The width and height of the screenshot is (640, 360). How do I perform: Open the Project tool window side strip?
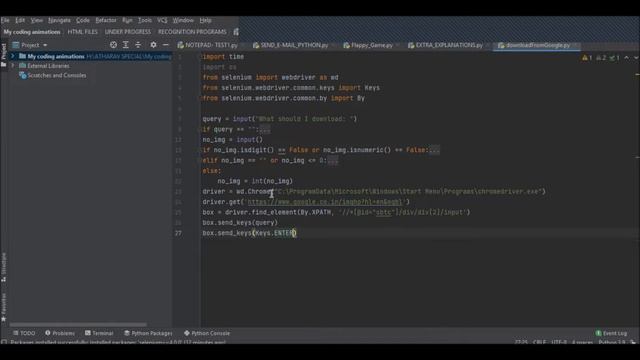4,55
